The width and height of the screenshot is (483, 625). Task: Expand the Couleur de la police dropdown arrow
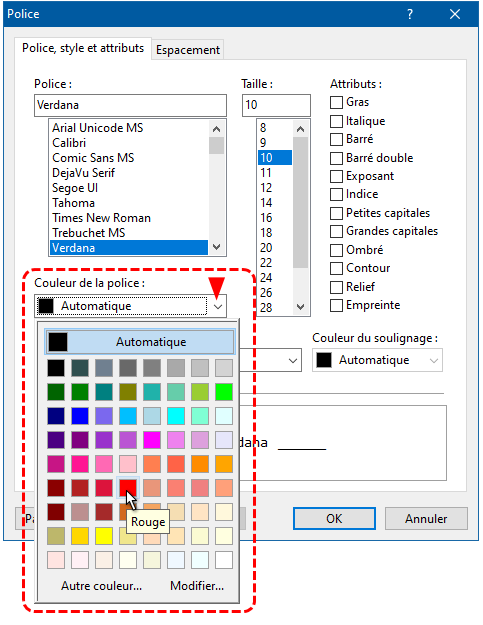(x=218, y=307)
